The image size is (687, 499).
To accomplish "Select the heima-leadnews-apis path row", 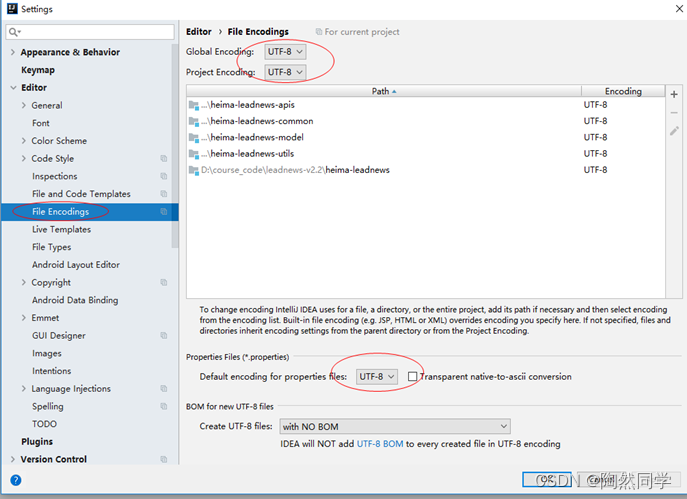I will click(x=425, y=105).
